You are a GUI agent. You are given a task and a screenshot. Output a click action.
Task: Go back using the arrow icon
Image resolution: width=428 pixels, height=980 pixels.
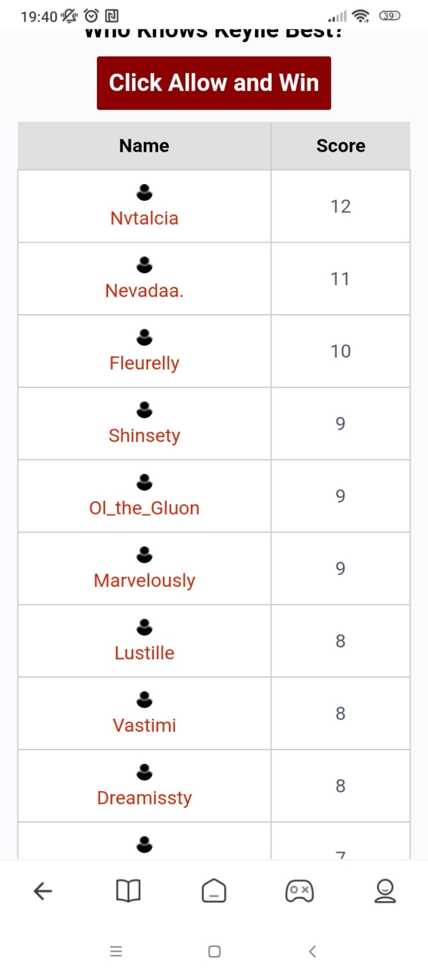click(x=43, y=891)
